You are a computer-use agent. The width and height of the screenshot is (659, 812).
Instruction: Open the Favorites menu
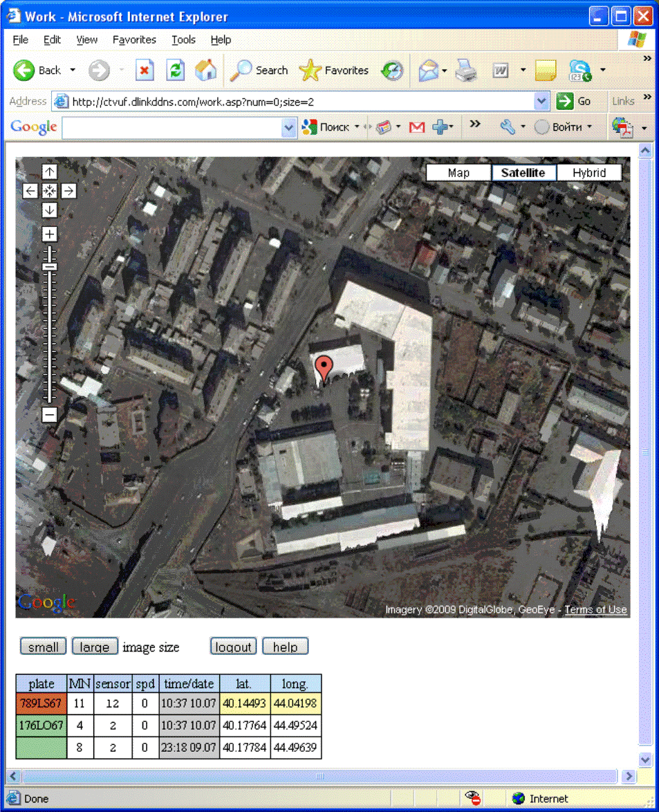click(134, 40)
